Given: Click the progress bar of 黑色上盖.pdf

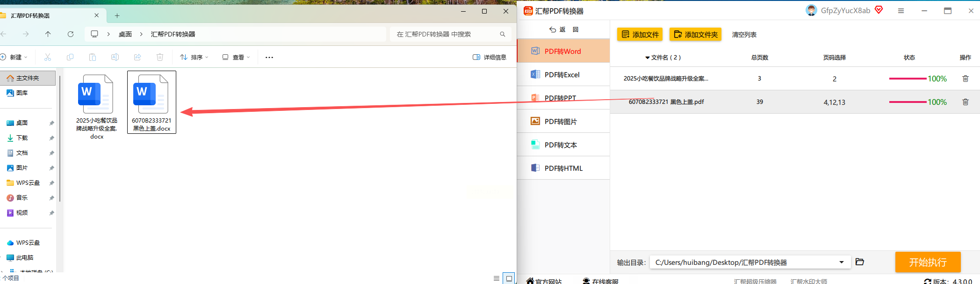Looking at the screenshot, I should 908,102.
